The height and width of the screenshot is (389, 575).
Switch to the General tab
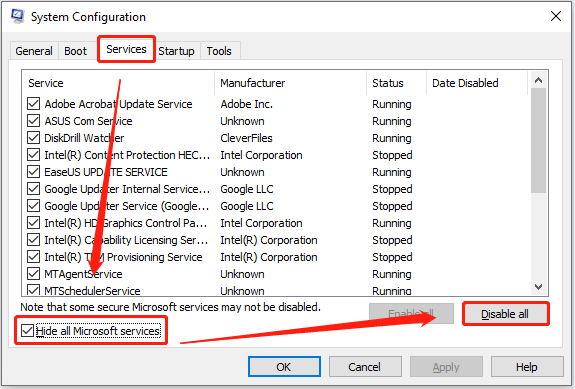34,51
